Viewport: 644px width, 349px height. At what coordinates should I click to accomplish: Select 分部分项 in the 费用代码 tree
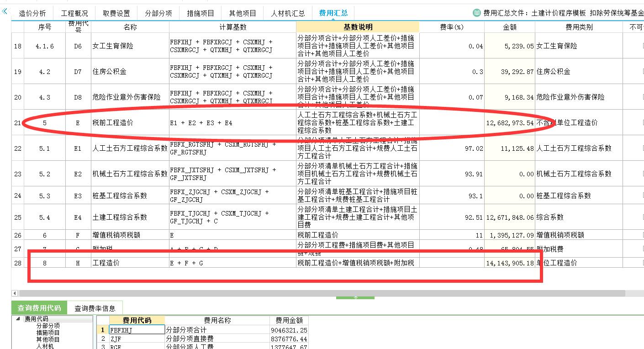48,326
